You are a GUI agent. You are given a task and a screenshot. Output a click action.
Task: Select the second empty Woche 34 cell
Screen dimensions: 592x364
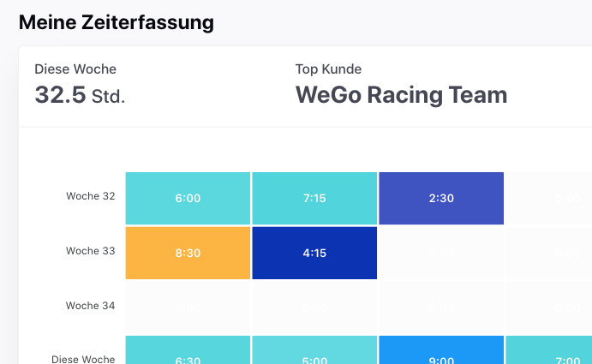(x=314, y=307)
